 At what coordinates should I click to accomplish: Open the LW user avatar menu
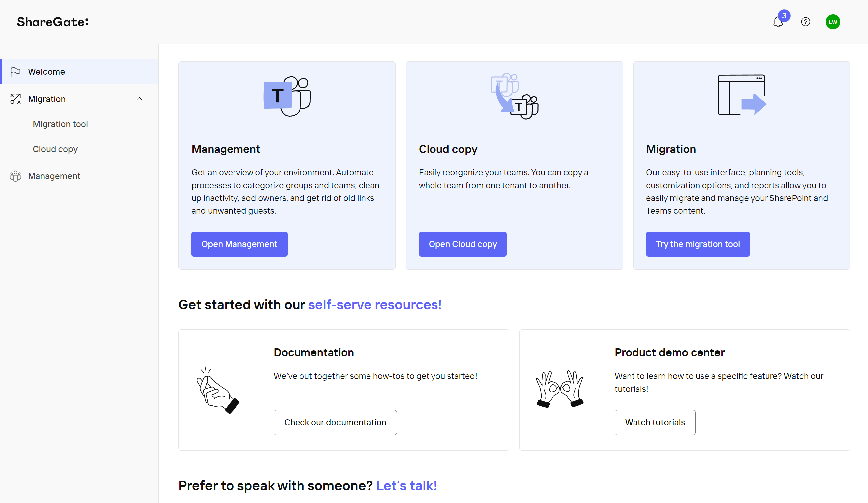tap(833, 22)
